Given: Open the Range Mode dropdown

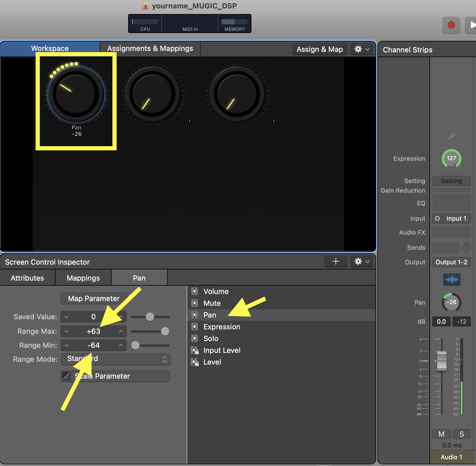Looking at the screenshot, I should point(115,359).
